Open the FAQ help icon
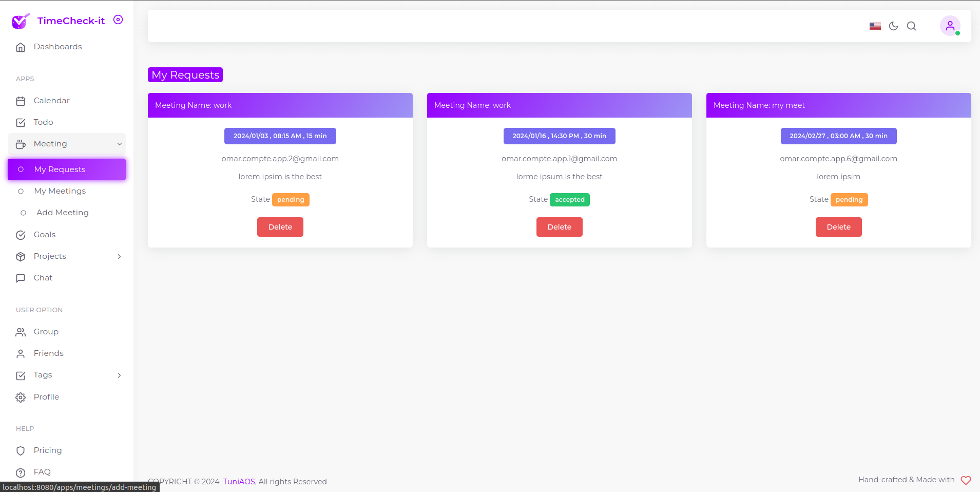980x492 pixels. point(21,472)
